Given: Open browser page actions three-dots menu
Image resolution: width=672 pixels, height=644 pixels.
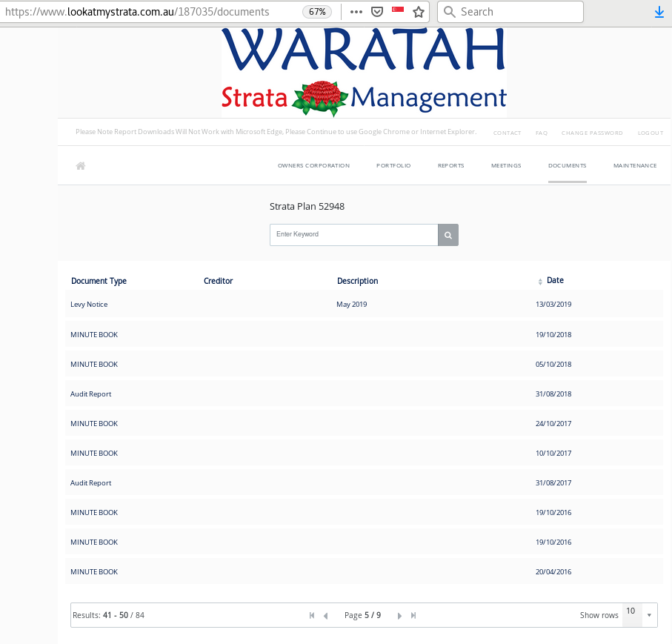Looking at the screenshot, I should point(356,12).
